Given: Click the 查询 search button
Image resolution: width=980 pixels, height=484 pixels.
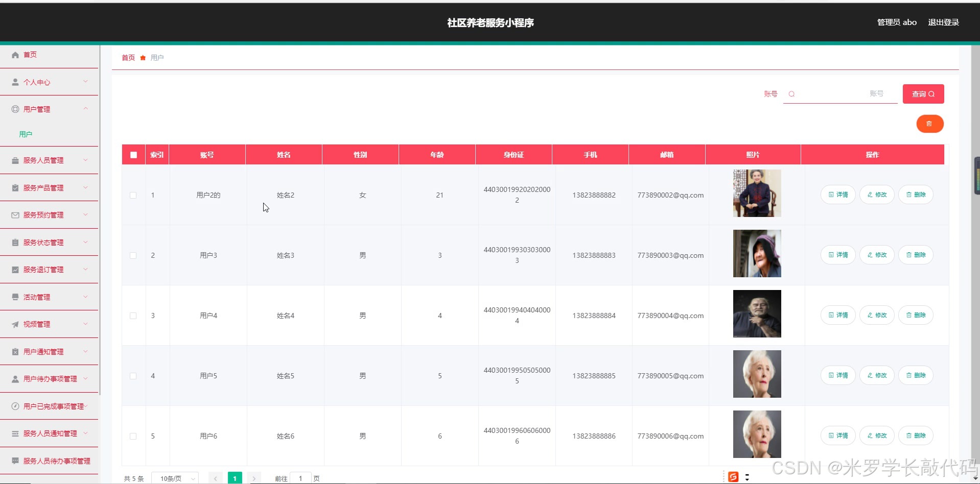Looking at the screenshot, I should point(923,94).
